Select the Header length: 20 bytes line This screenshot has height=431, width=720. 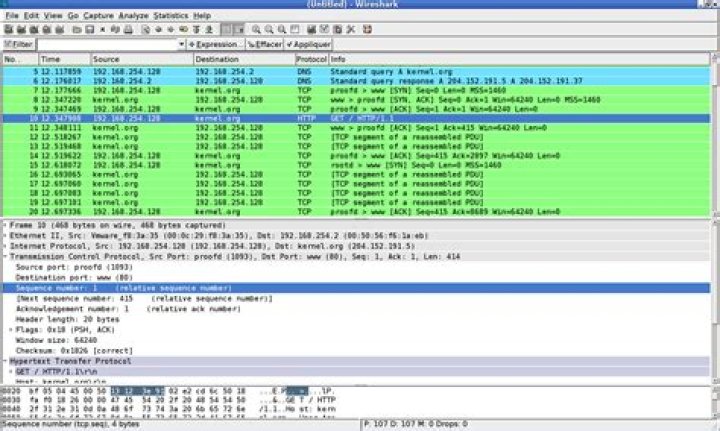coord(68,319)
